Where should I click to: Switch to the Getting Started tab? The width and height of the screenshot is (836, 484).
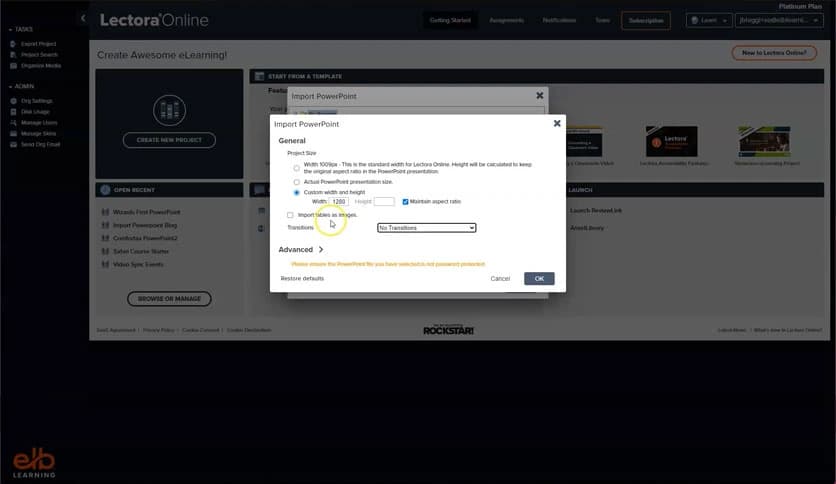point(450,20)
